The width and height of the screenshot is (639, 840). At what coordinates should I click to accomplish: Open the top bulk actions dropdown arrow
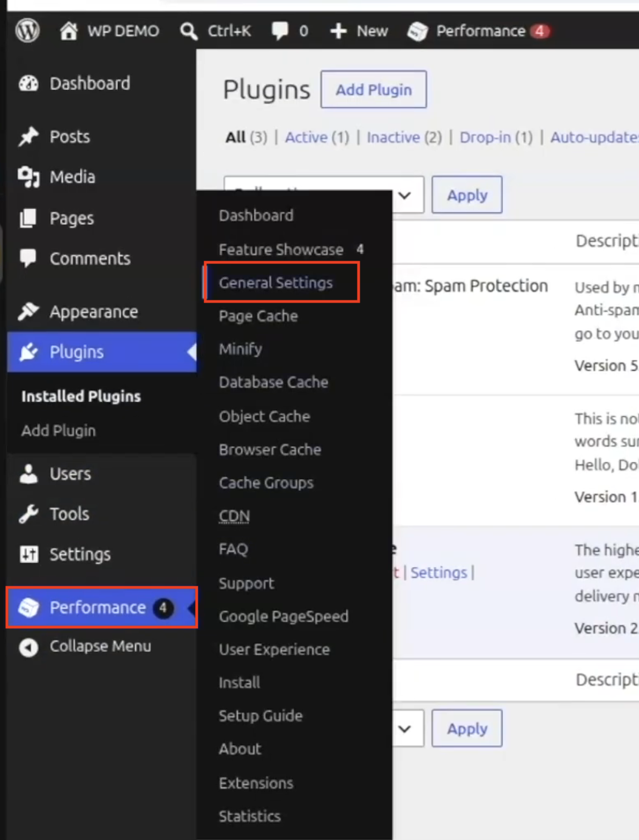click(x=405, y=195)
